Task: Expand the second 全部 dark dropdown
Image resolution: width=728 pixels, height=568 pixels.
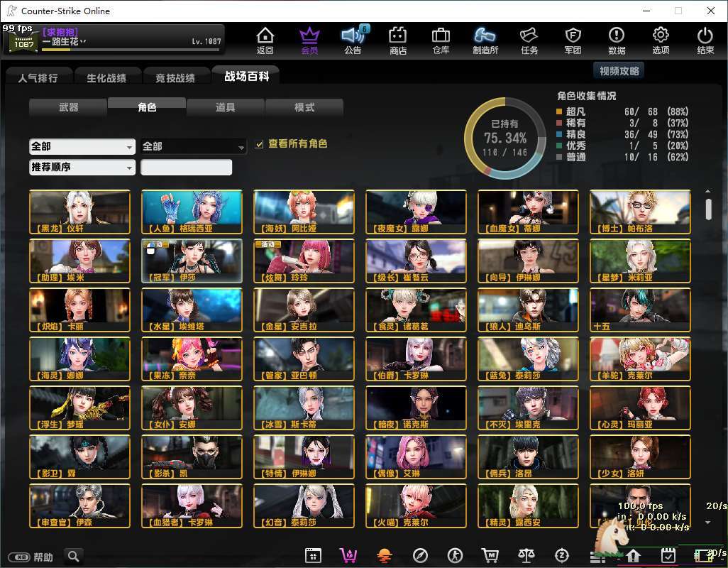Action: click(193, 146)
